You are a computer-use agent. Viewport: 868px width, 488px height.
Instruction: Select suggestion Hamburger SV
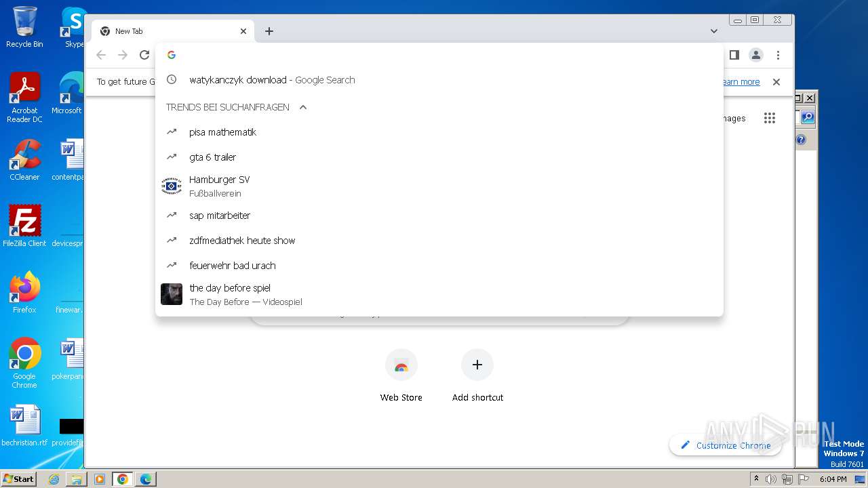coord(439,186)
